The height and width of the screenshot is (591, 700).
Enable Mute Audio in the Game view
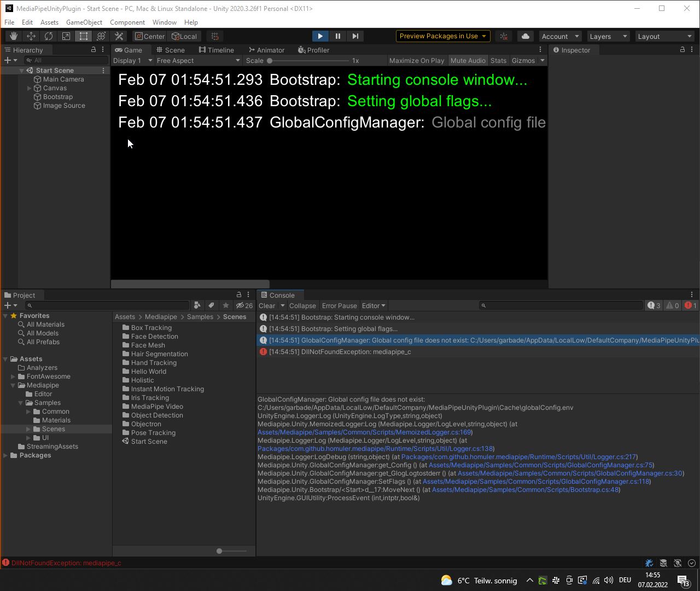[x=468, y=60]
